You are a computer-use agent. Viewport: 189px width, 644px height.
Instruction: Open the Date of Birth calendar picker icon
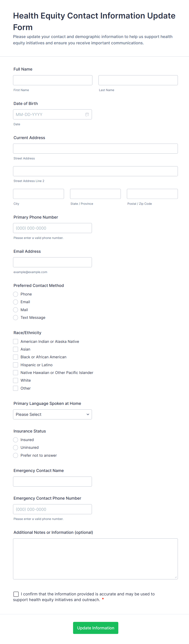pos(87,114)
